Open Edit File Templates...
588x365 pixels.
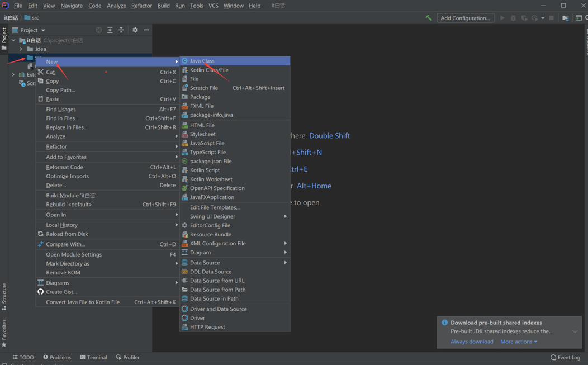(235, 207)
